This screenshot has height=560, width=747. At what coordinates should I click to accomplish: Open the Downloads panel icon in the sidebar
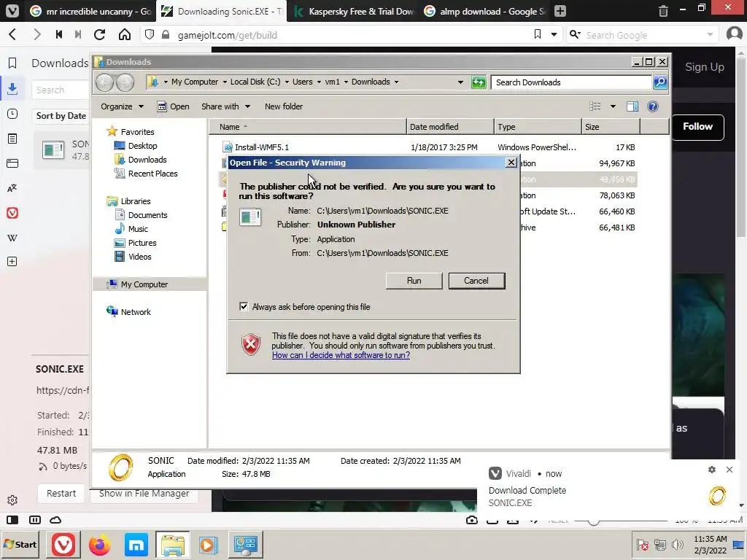click(12, 88)
